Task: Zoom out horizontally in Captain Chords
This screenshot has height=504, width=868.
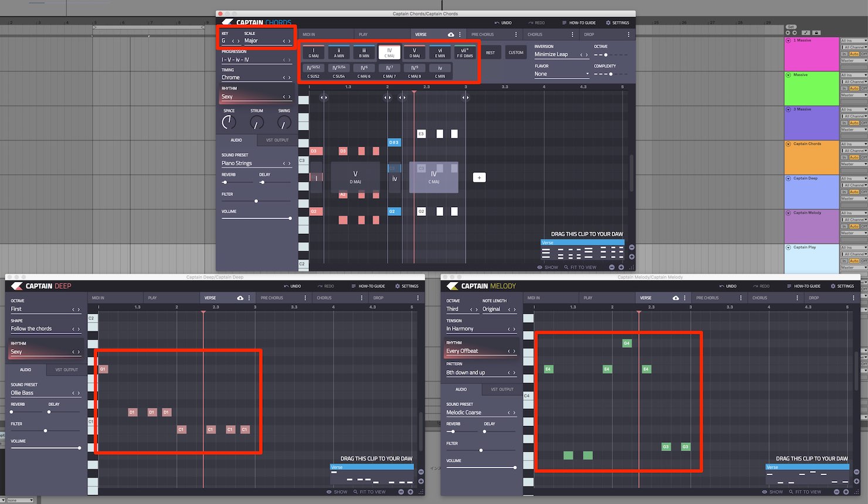Action: (x=612, y=268)
